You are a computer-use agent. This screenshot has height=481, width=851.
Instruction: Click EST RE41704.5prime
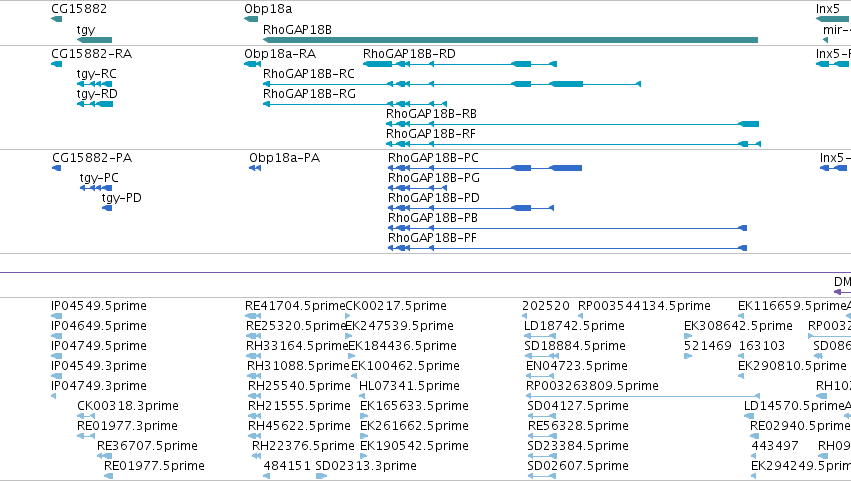[295, 306]
